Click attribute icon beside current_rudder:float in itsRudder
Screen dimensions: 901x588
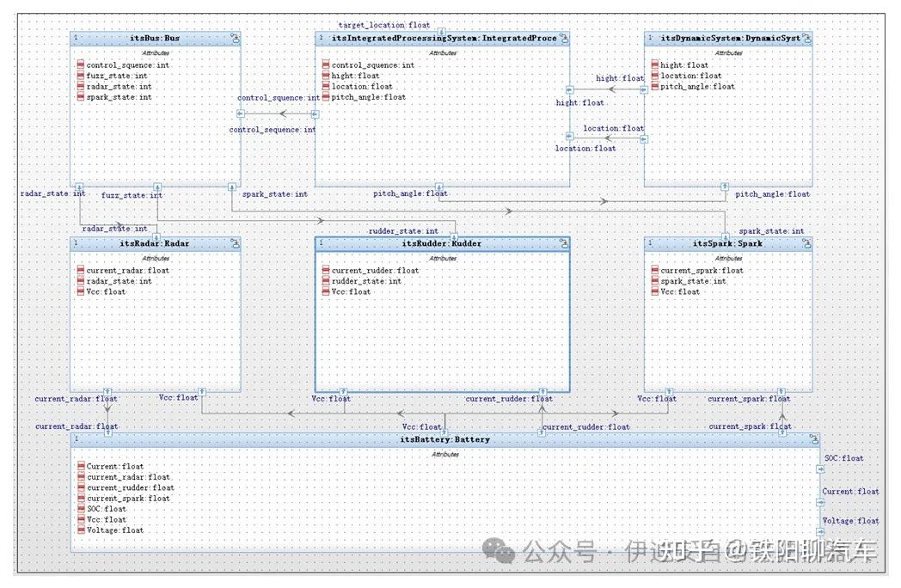(326, 270)
